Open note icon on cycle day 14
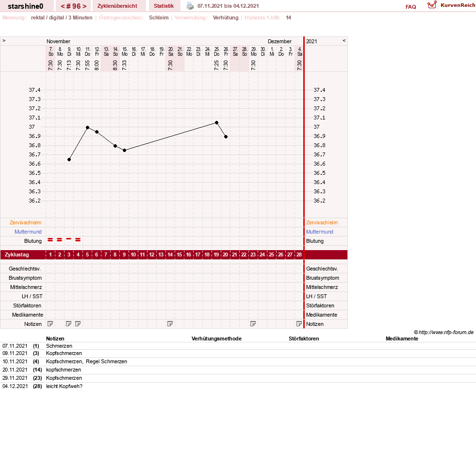 tap(170, 324)
